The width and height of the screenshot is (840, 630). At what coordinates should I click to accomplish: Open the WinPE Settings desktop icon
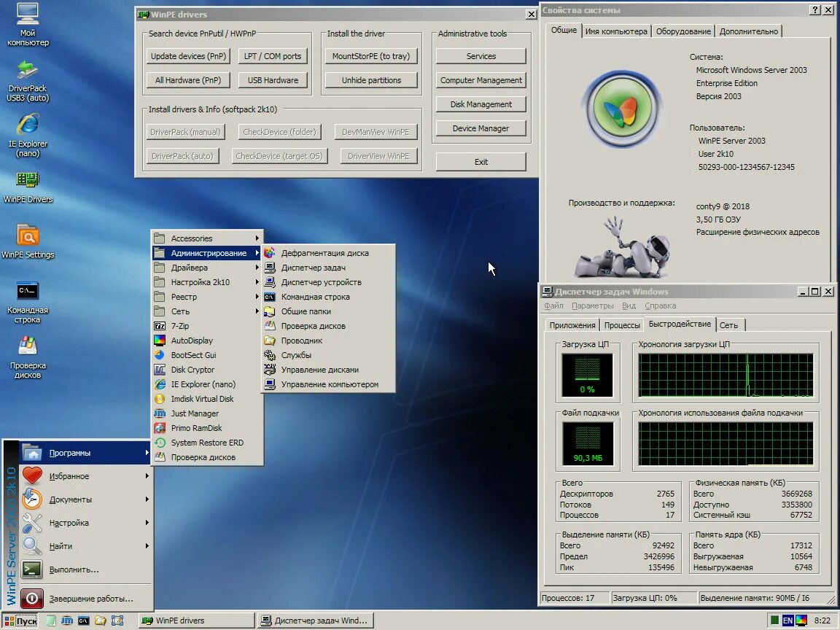click(27, 241)
